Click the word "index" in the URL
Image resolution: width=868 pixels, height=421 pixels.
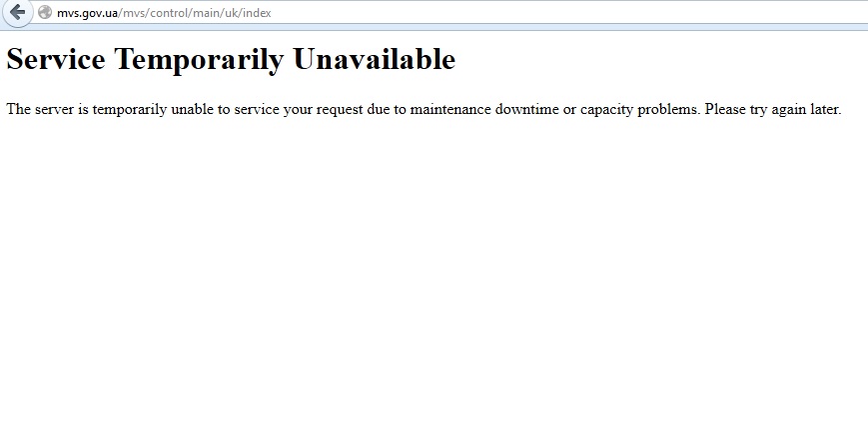[x=257, y=13]
